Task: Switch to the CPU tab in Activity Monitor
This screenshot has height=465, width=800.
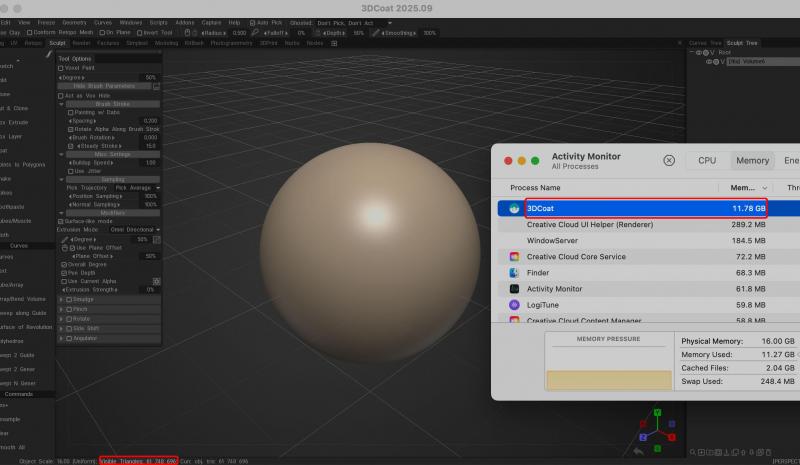Action: (x=707, y=160)
